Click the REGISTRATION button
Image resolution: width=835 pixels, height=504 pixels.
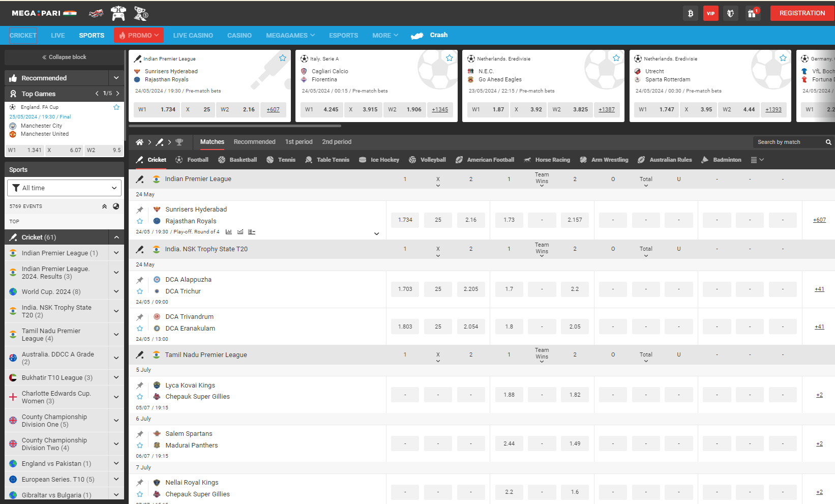802,13
